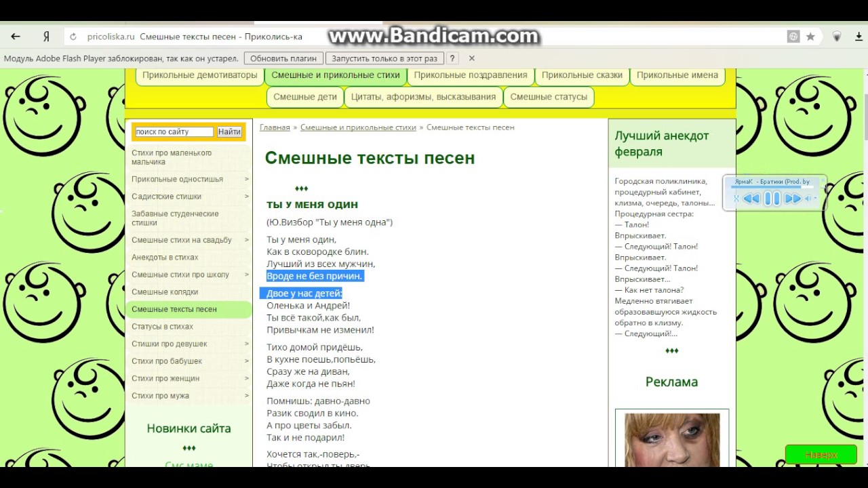Image resolution: width=868 pixels, height=488 pixels.
Task: Follow Смешные и прикольные стихи breadcrumb link
Action: point(358,127)
